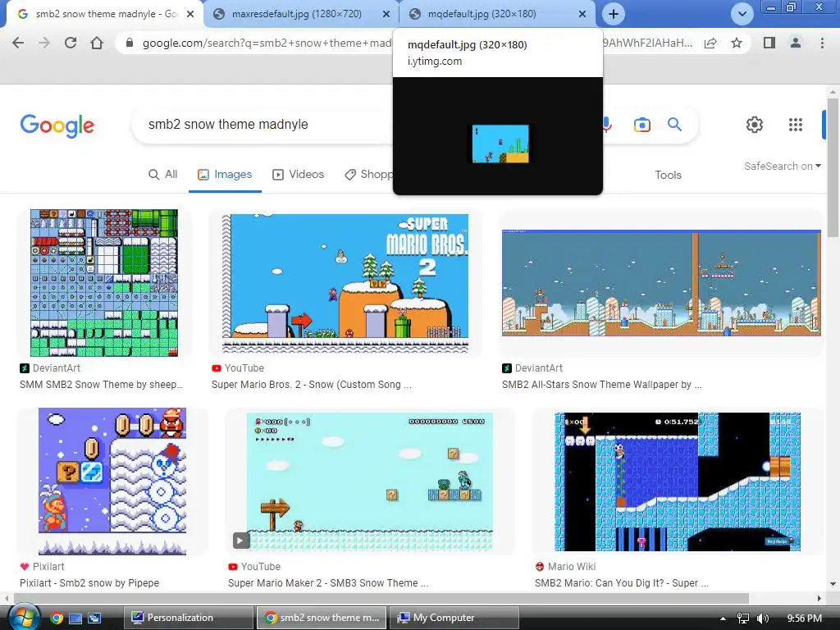Select the smb2 snow theme taskbar button
This screenshot has height=630, width=840.
tap(322, 618)
